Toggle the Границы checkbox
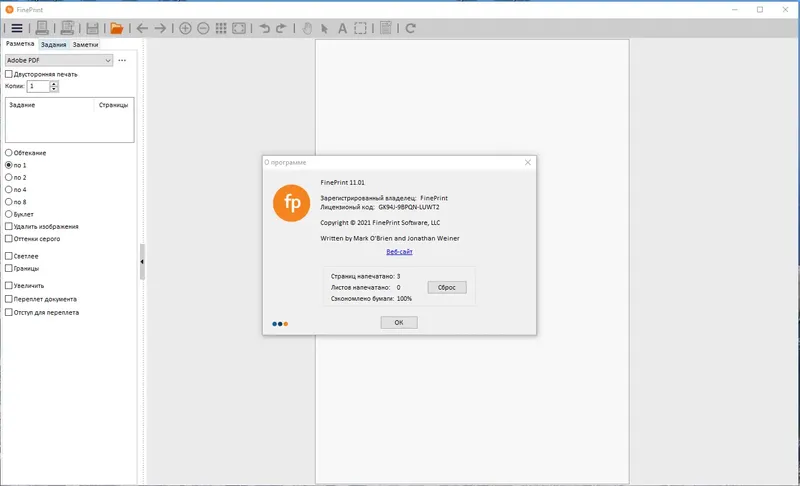 pos(9,268)
